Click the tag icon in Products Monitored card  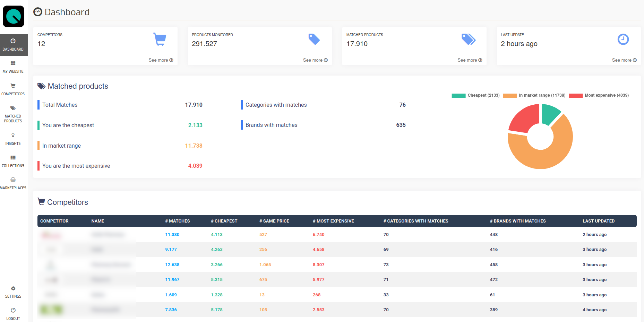coord(314,39)
